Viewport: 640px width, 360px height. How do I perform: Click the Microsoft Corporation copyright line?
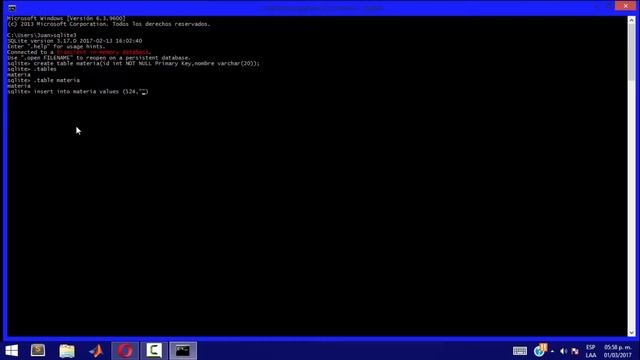coord(109,24)
